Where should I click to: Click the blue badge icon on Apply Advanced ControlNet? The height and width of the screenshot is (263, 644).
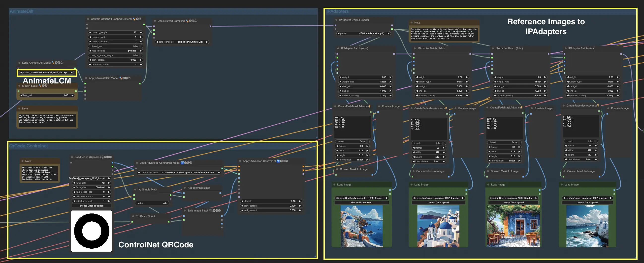[278, 161]
